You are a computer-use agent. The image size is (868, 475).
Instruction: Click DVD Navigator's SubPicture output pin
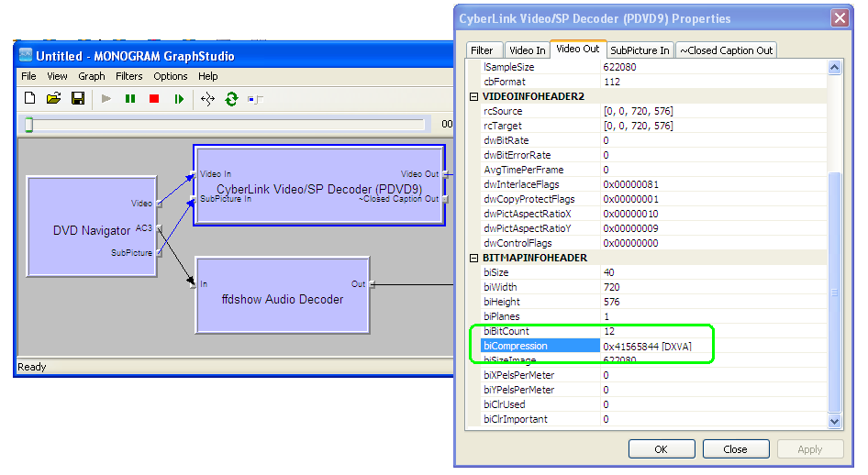(x=159, y=253)
